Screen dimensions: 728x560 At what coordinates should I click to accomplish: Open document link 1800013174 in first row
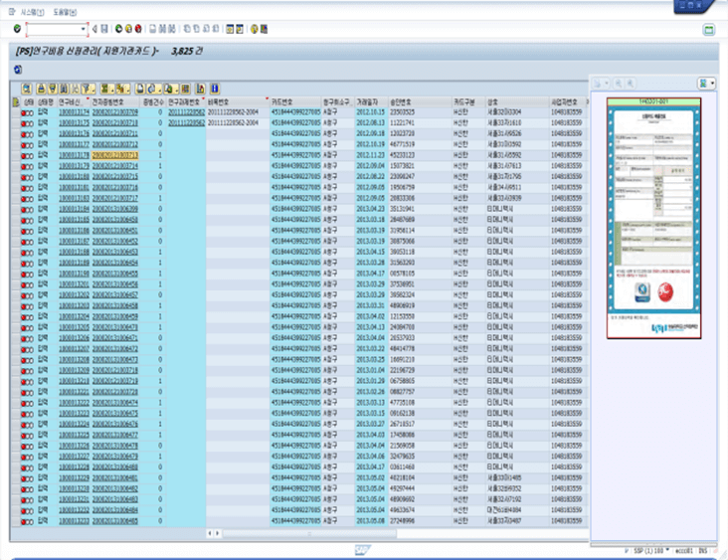click(73, 111)
